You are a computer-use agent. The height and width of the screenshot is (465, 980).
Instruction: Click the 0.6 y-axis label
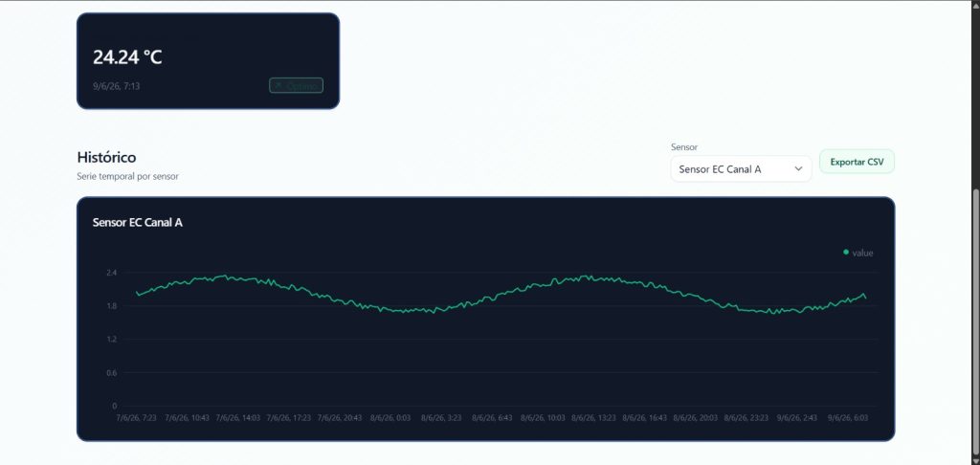tap(111, 373)
